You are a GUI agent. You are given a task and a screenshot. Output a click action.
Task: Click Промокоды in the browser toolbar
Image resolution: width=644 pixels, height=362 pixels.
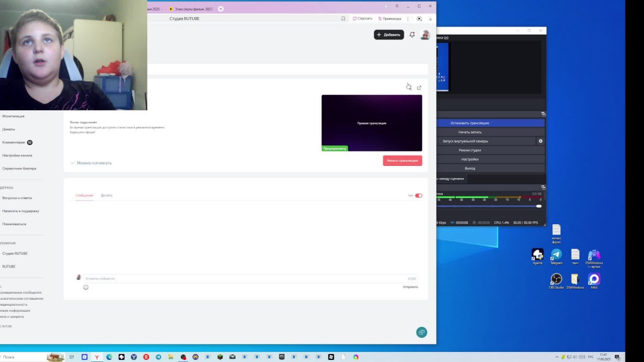[390, 19]
